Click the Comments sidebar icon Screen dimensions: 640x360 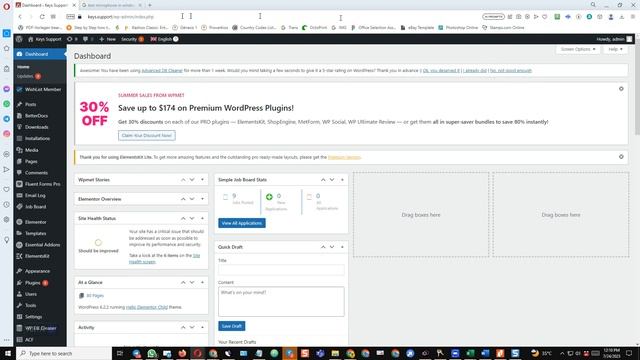(19, 173)
